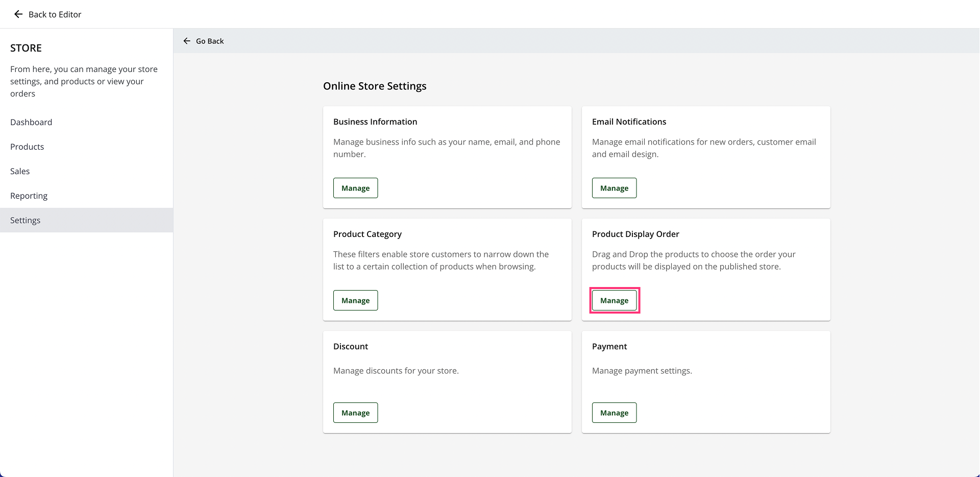980x477 pixels.
Task: Click the Go Back arrow icon
Action: (187, 41)
